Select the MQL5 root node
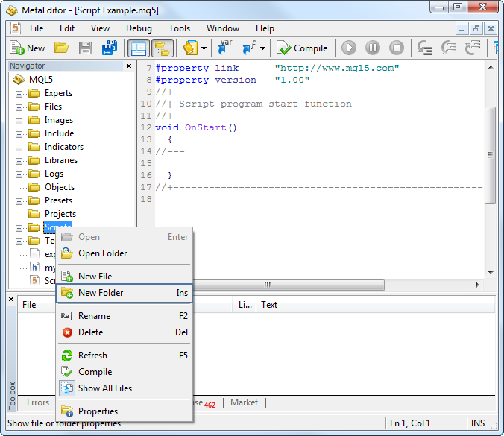This screenshot has width=504, height=436. point(40,79)
